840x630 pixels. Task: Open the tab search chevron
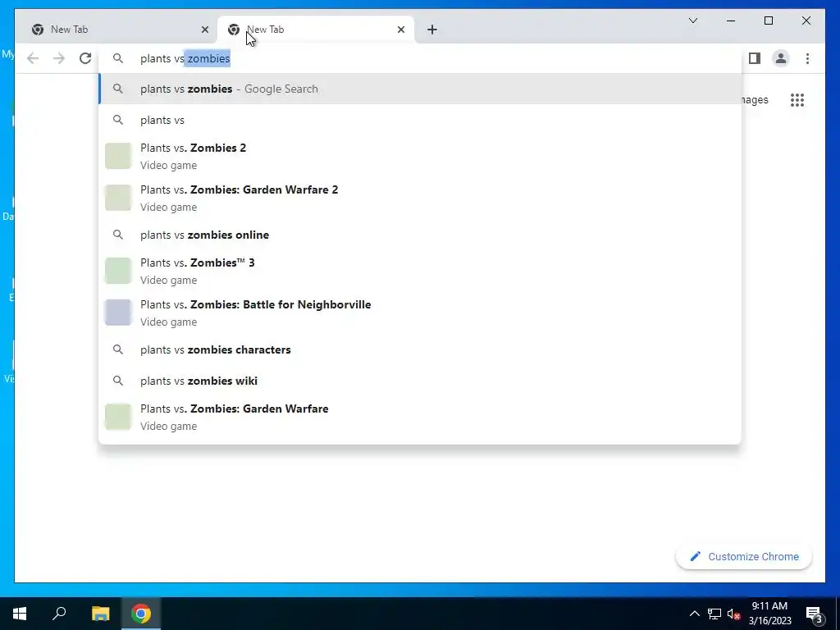coord(692,21)
